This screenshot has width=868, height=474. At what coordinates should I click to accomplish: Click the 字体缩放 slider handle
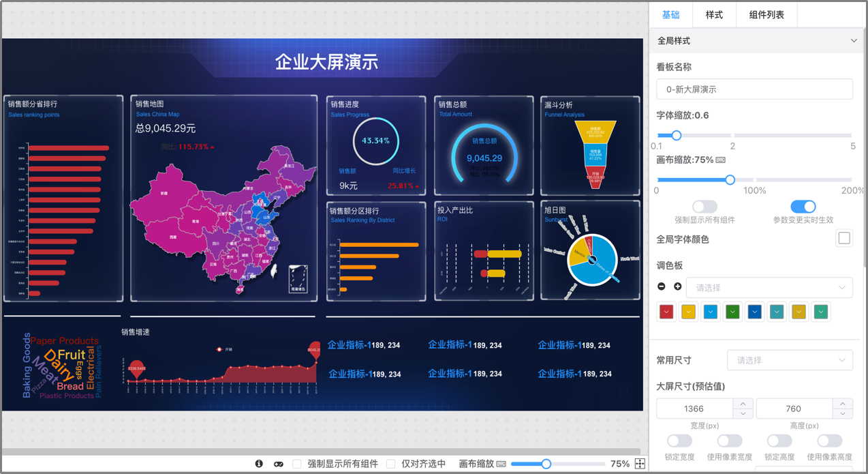click(676, 135)
